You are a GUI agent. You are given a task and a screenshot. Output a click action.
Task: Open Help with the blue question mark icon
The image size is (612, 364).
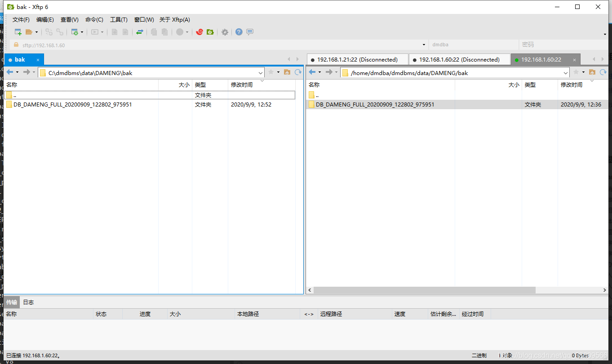pos(239,32)
